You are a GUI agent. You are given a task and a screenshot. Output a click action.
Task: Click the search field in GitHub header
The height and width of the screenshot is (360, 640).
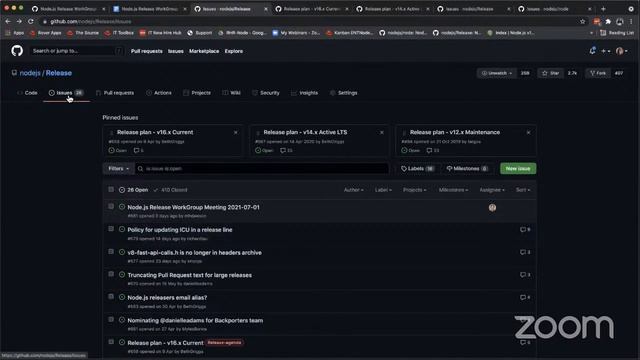click(x=77, y=51)
